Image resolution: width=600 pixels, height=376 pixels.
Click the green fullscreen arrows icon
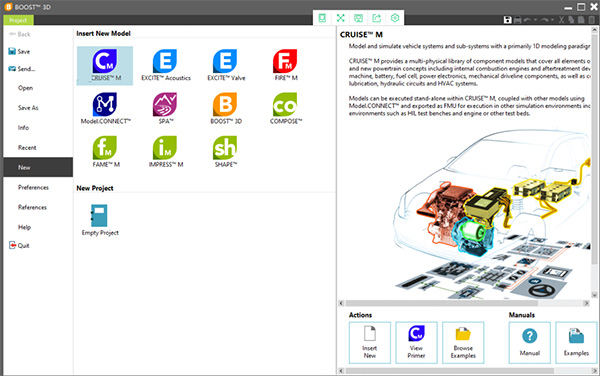(x=340, y=18)
